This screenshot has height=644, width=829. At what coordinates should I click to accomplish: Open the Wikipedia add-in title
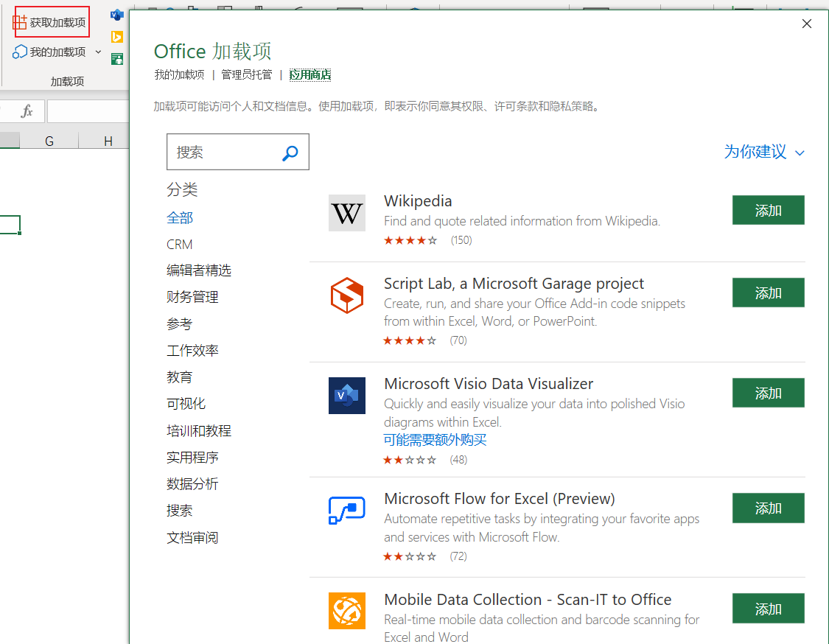tap(418, 201)
